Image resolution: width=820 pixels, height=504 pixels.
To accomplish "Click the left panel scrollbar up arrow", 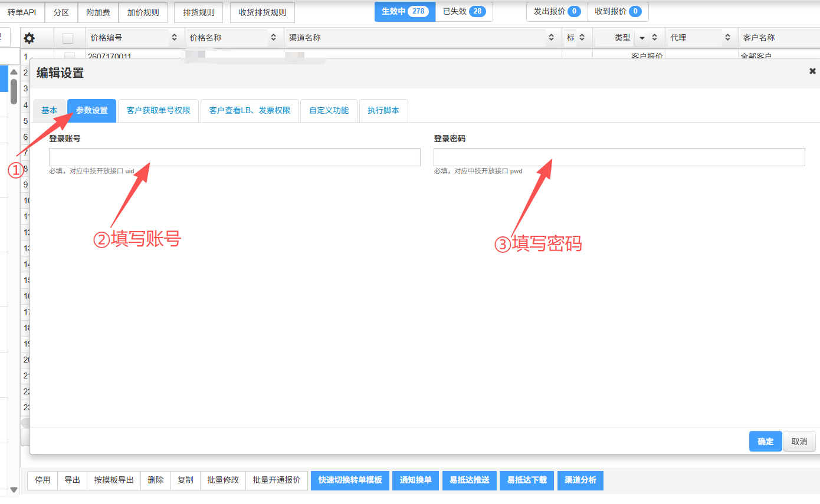I will [x=14, y=72].
